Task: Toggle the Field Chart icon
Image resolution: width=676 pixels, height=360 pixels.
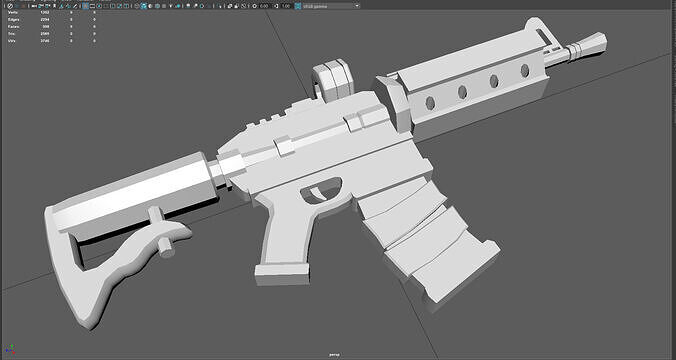Action: (x=113, y=6)
